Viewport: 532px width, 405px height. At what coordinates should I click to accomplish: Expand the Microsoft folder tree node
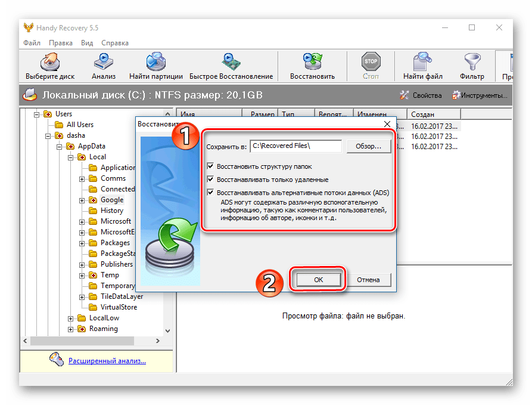pos(82,221)
